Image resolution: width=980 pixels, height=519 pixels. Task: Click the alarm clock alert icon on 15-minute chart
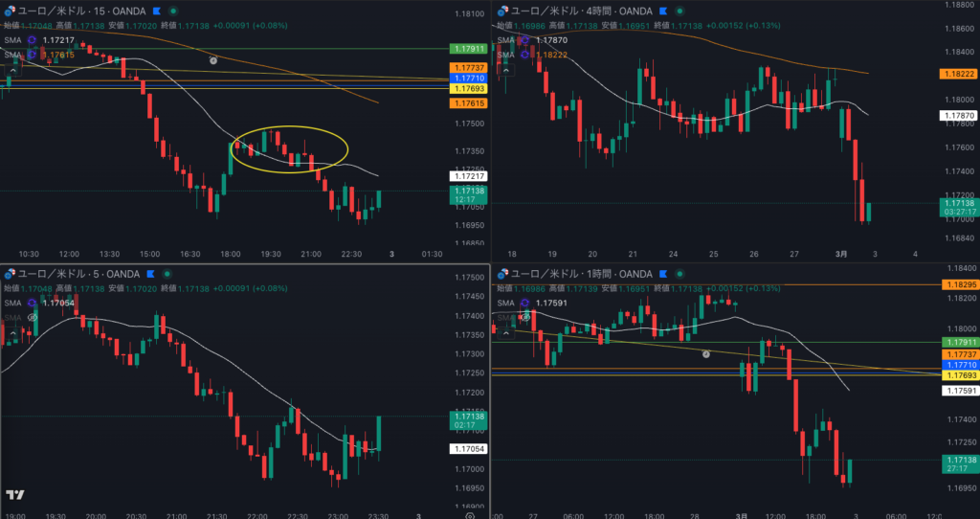pyautogui.click(x=213, y=59)
